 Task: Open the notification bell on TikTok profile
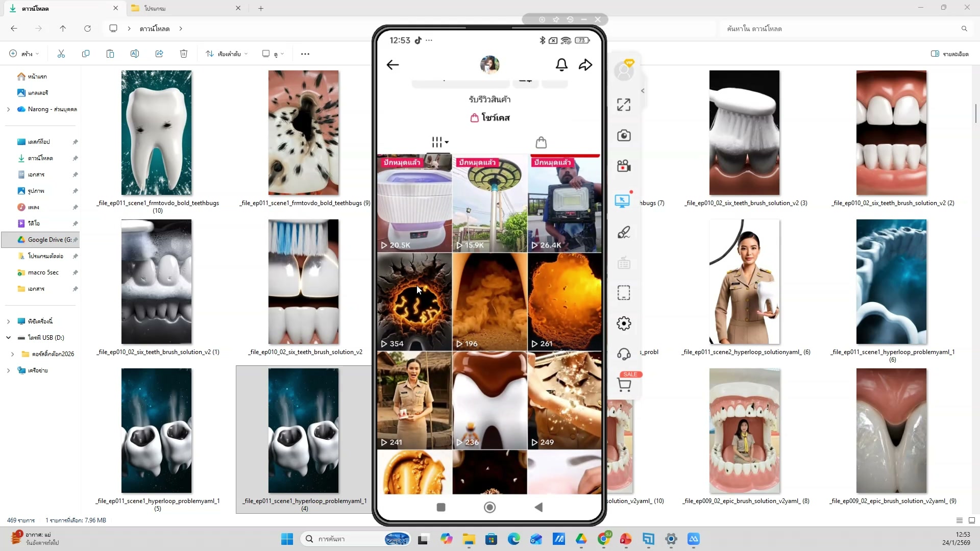pyautogui.click(x=561, y=65)
